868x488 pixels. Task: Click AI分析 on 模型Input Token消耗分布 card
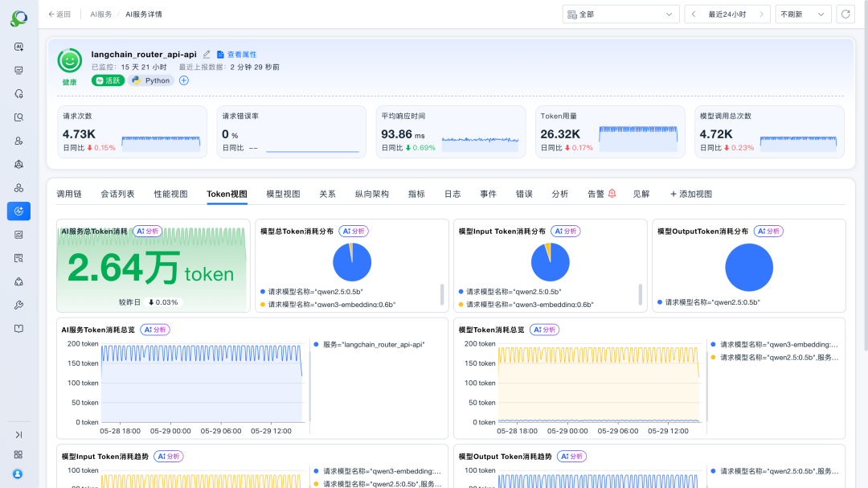coord(566,231)
